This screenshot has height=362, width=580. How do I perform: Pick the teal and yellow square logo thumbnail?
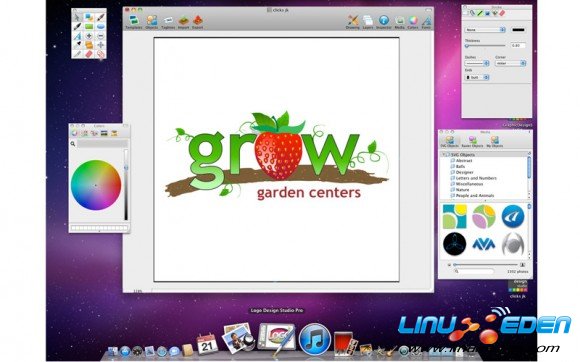[x=454, y=216]
